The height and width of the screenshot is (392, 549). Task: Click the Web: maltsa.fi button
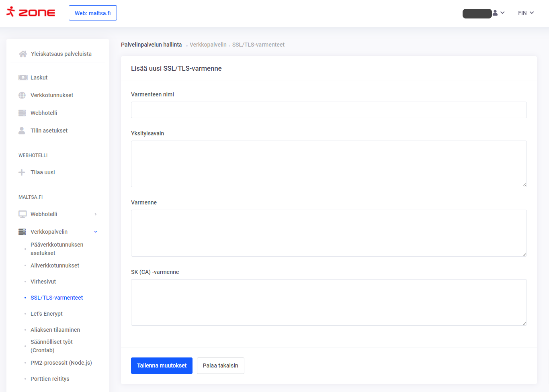tap(93, 13)
